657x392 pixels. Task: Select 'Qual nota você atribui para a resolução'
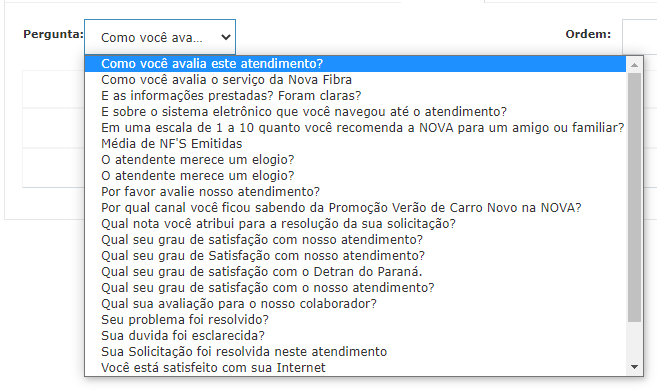coord(355,223)
